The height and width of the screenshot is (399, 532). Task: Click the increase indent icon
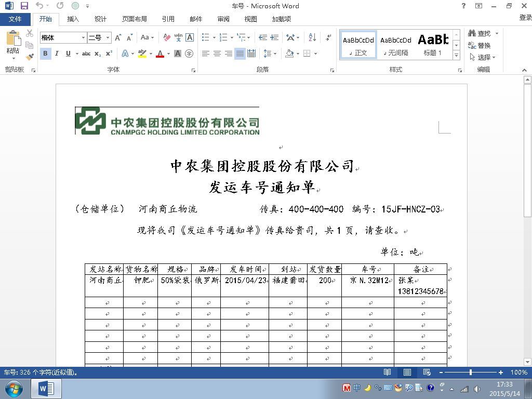pyautogui.click(x=274, y=37)
